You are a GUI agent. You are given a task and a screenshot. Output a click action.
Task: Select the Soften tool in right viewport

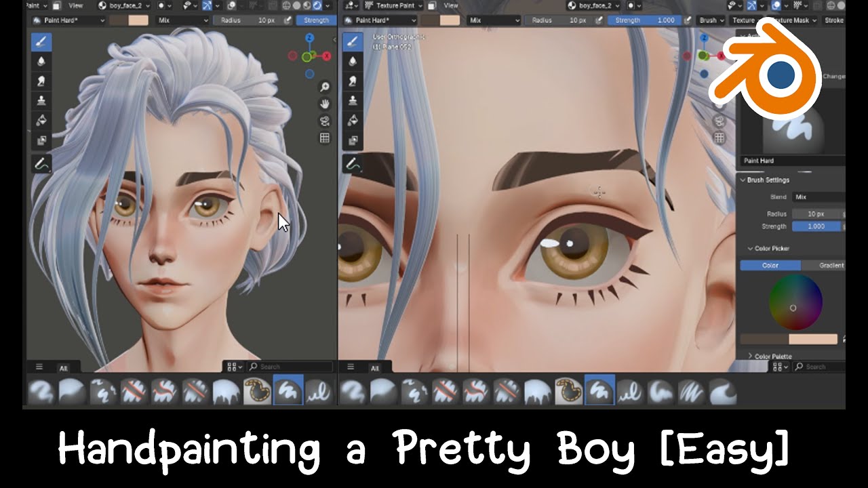tap(352, 62)
